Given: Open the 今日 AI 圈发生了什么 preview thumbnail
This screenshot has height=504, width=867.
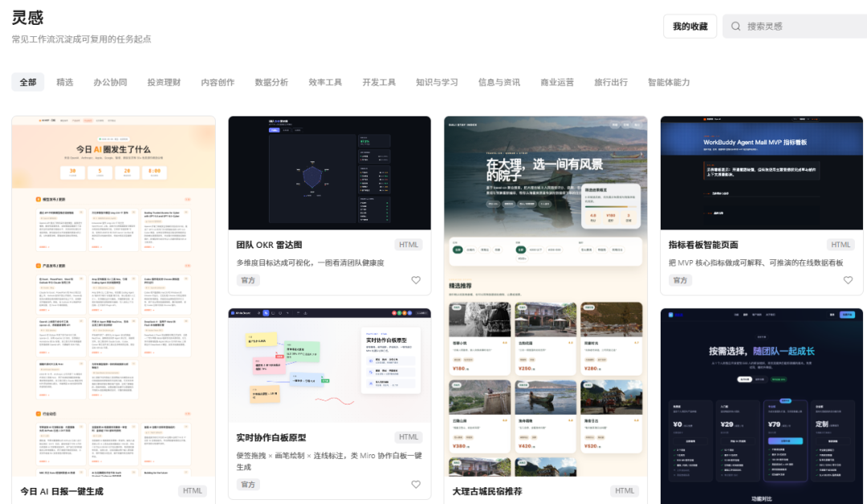Looking at the screenshot, I should (x=113, y=296).
